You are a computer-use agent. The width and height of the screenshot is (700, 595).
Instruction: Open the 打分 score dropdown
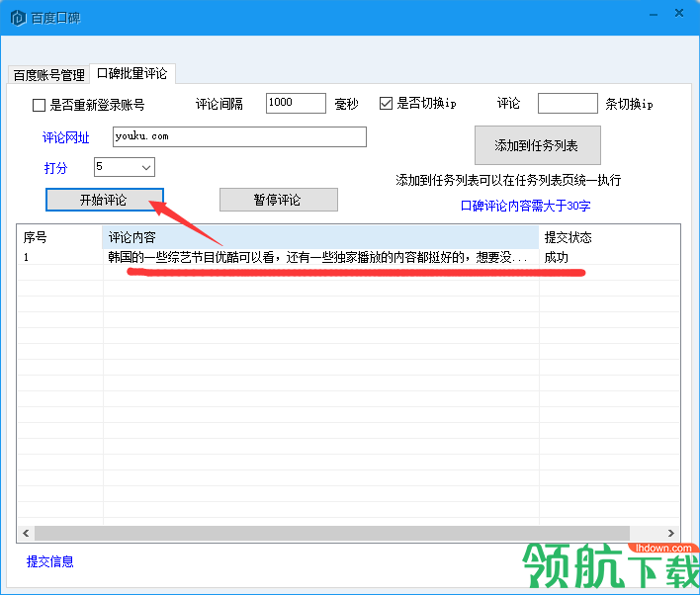[125, 167]
